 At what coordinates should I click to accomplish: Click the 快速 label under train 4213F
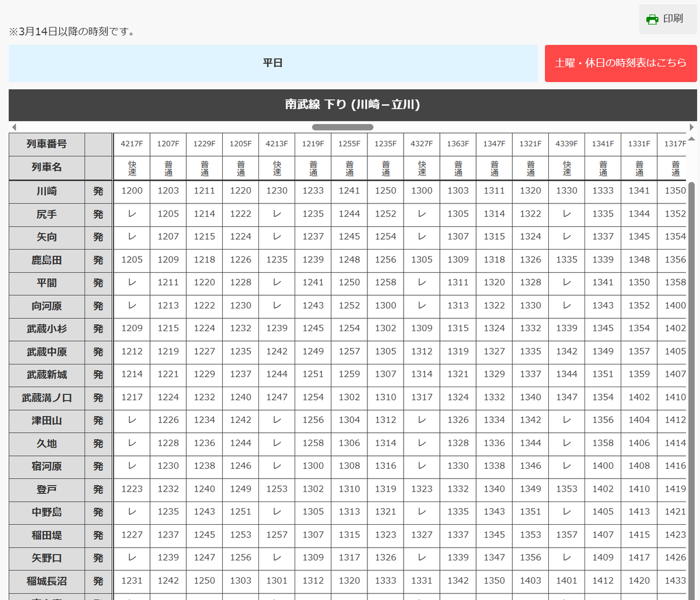(276, 167)
